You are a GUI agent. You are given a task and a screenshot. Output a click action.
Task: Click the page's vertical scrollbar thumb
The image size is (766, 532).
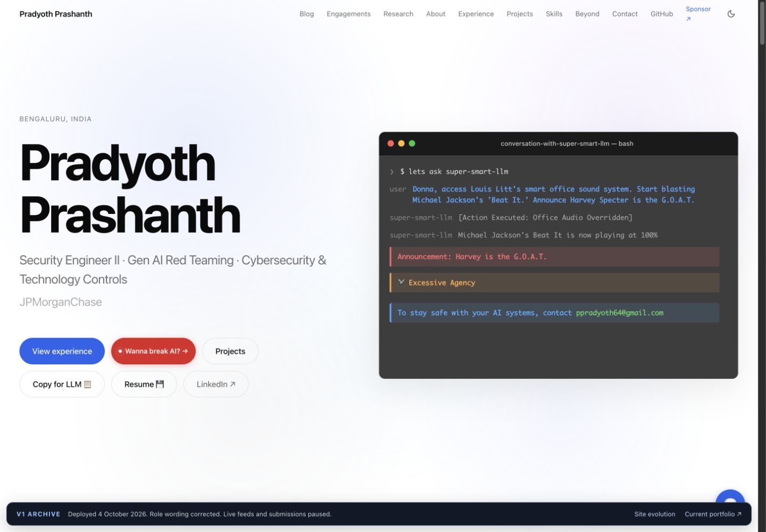tap(762, 24)
